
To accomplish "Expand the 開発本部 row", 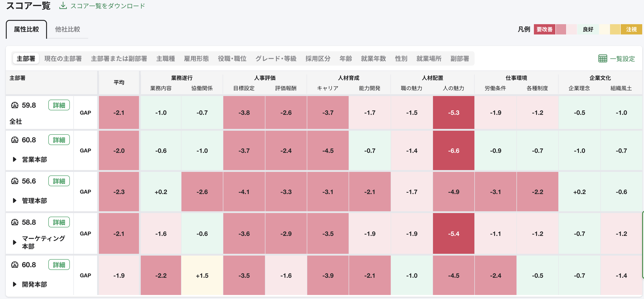I will (14, 284).
